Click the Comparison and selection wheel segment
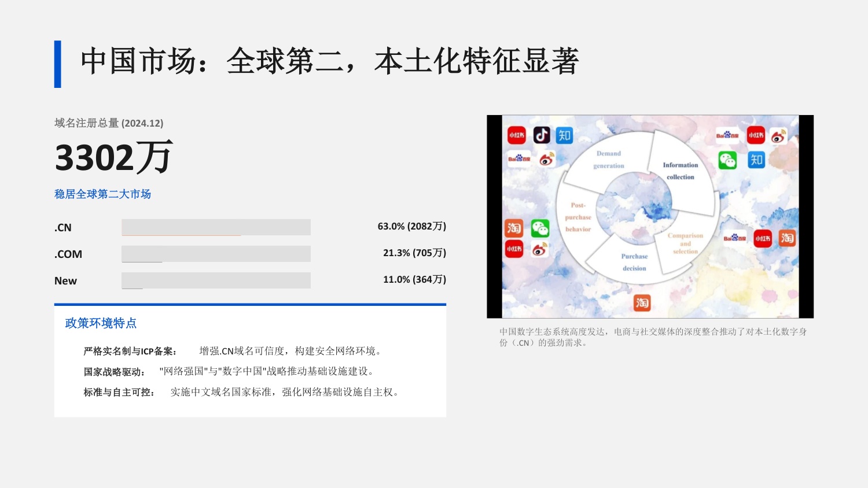 [x=686, y=243]
